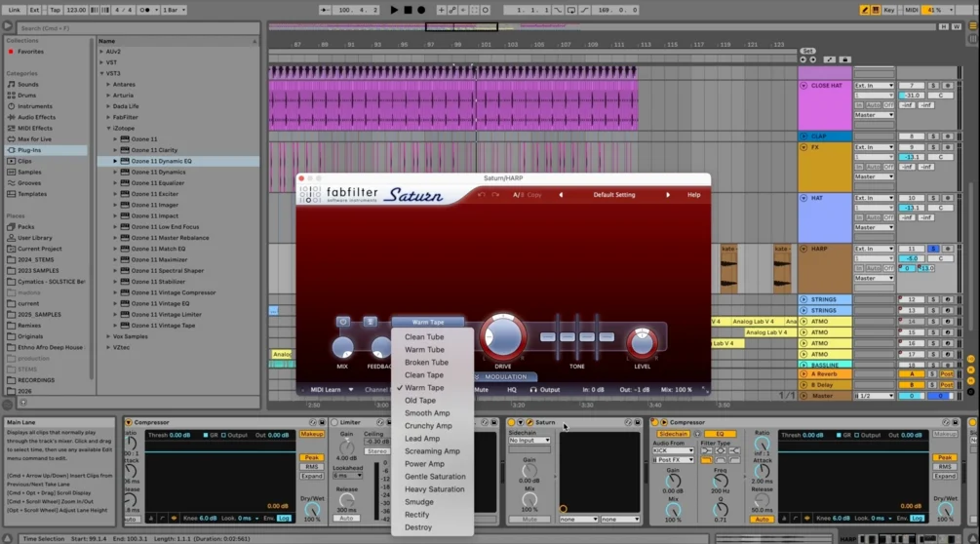Click the Link button
The height and width of the screenshot is (544, 980).
[x=15, y=10]
